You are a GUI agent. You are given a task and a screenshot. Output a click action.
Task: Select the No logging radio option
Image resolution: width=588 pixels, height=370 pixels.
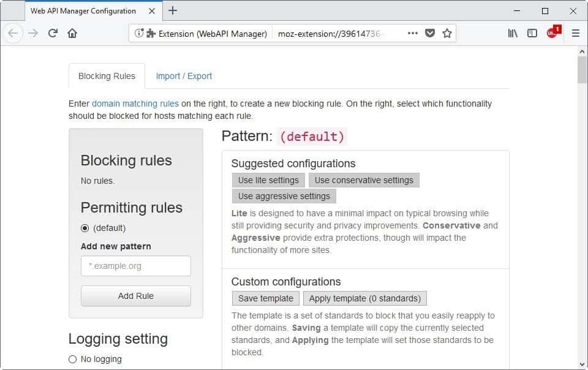tap(73, 359)
